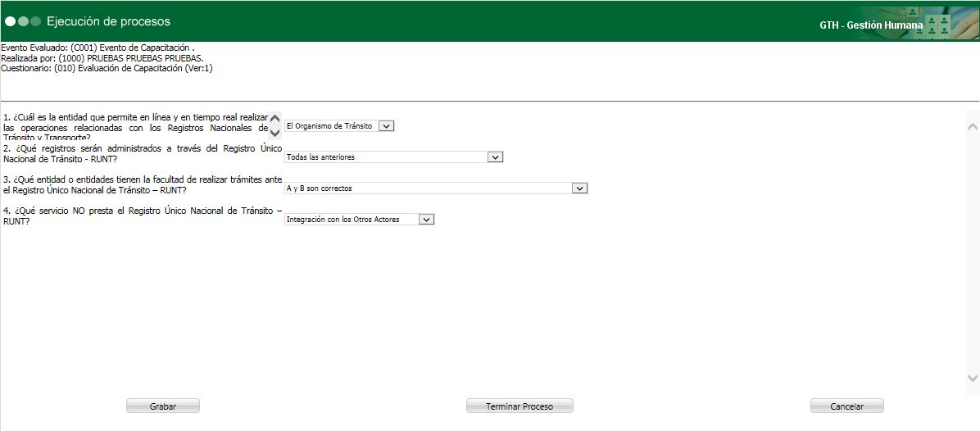Click 'Cuestionario: (010) Evaluación de Capacitación' line
The height and width of the screenshot is (431, 980).
(107, 69)
